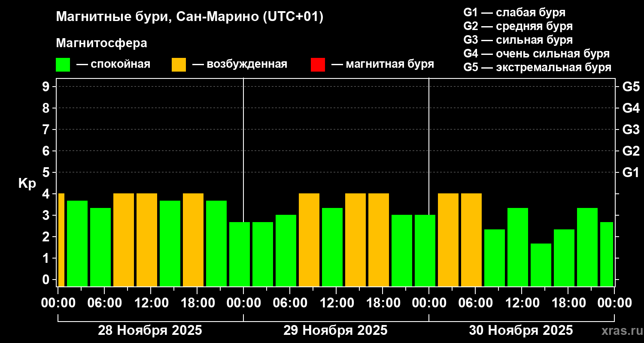Click the first orange bar of 29 November

[x=309, y=240]
